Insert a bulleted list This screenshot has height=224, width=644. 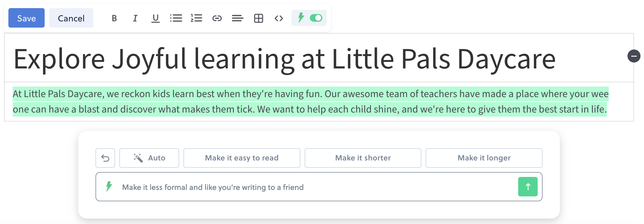176,18
